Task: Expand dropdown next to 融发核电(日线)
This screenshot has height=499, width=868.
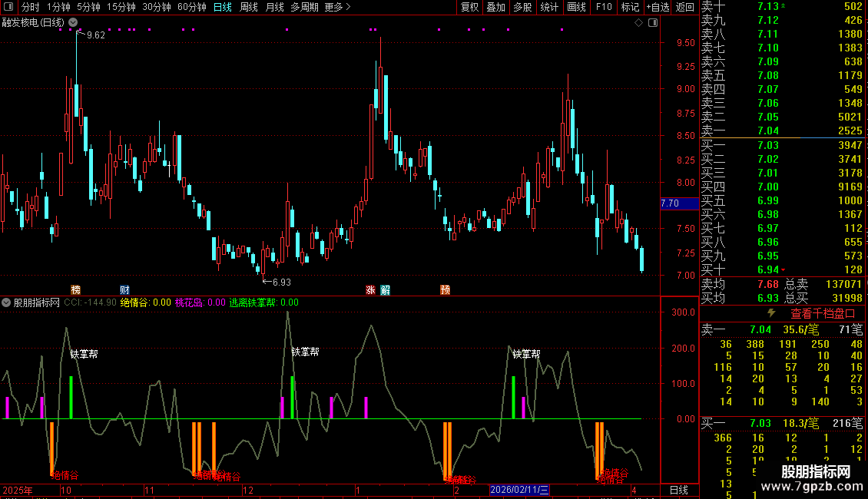Action: pyautogui.click(x=73, y=23)
